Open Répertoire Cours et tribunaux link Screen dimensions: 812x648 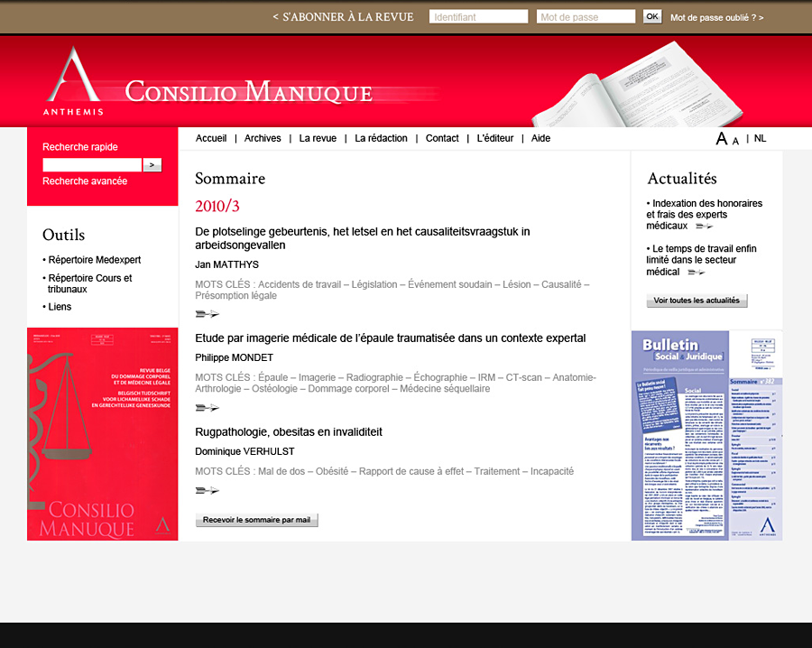tap(89, 284)
